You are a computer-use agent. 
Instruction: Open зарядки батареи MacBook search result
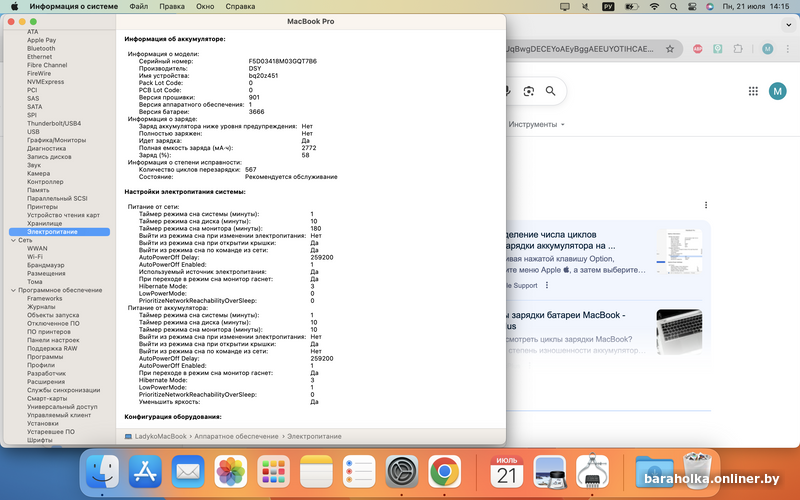564,320
